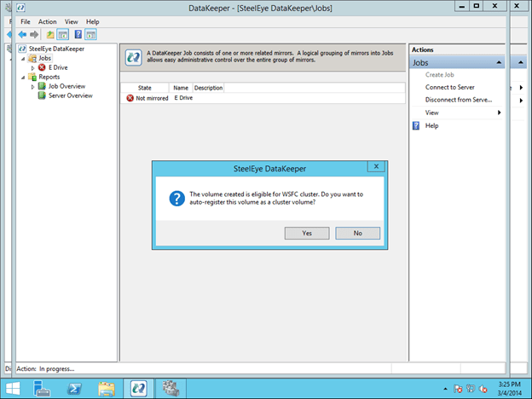532x399 pixels.
Task: Click the Back arrow in toolbar
Action: 21,34
